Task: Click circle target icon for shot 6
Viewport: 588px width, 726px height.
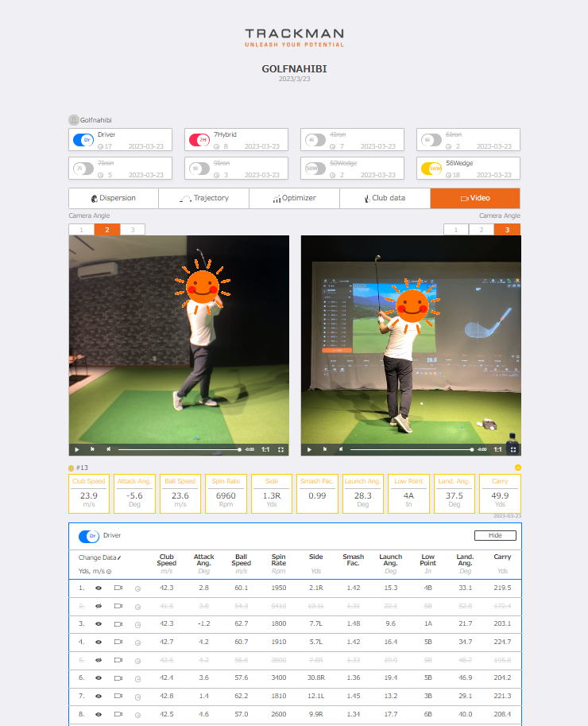Action: click(x=138, y=679)
